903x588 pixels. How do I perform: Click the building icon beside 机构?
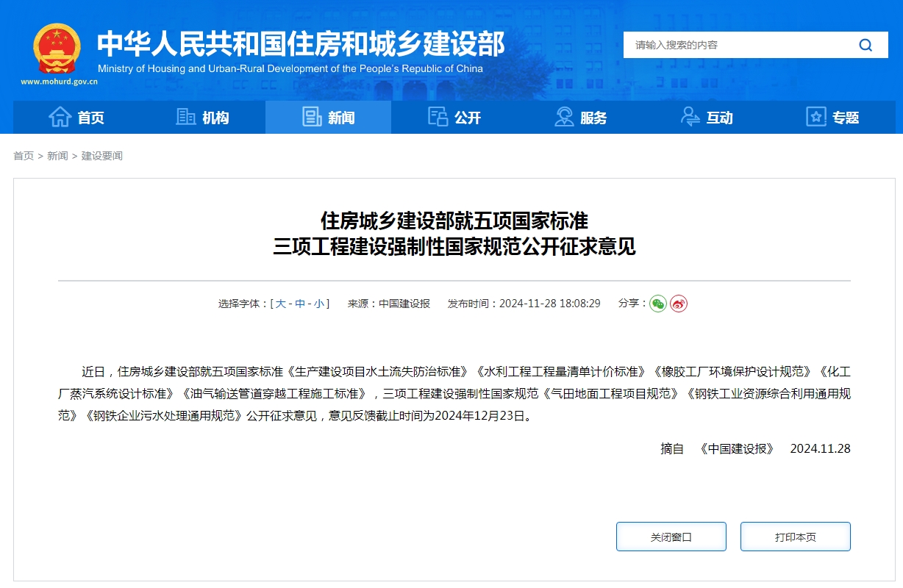186,117
